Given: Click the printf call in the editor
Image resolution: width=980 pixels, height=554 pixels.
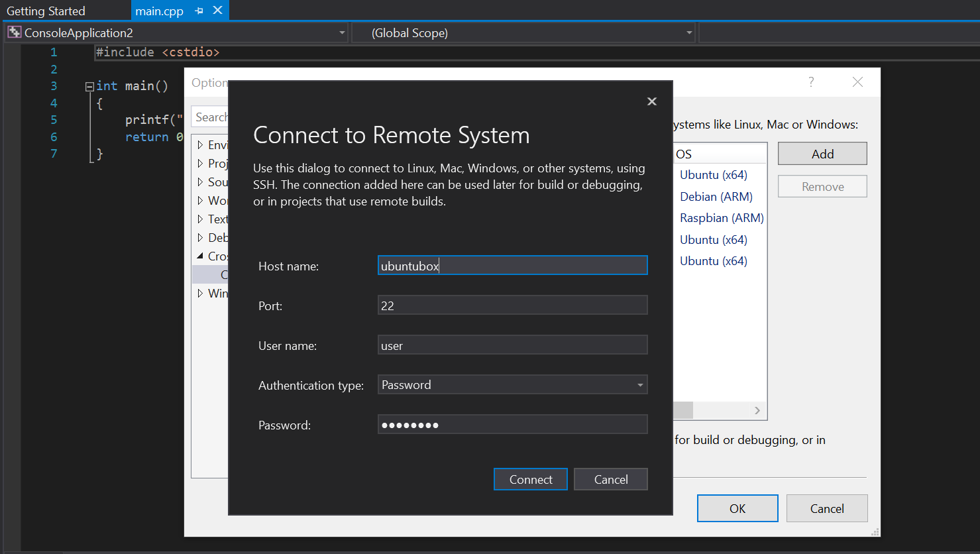Looking at the screenshot, I should (154, 120).
